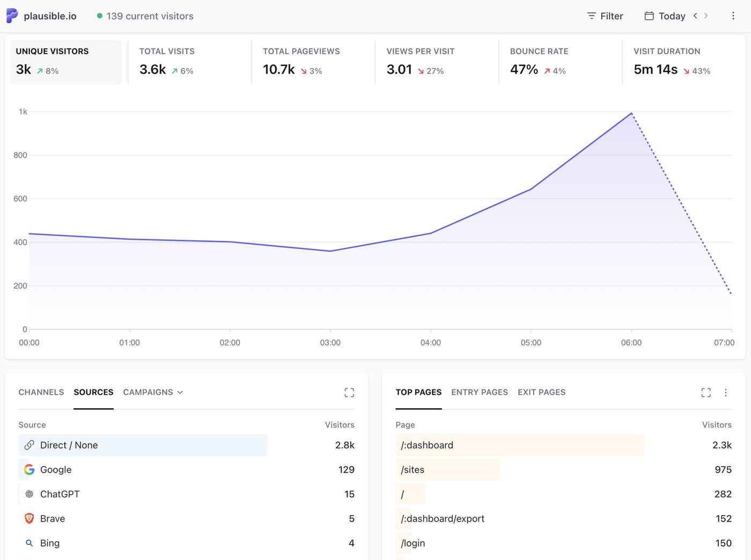Select the Unique Visitors metric
751x560 pixels.
pyautogui.click(x=66, y=62)
